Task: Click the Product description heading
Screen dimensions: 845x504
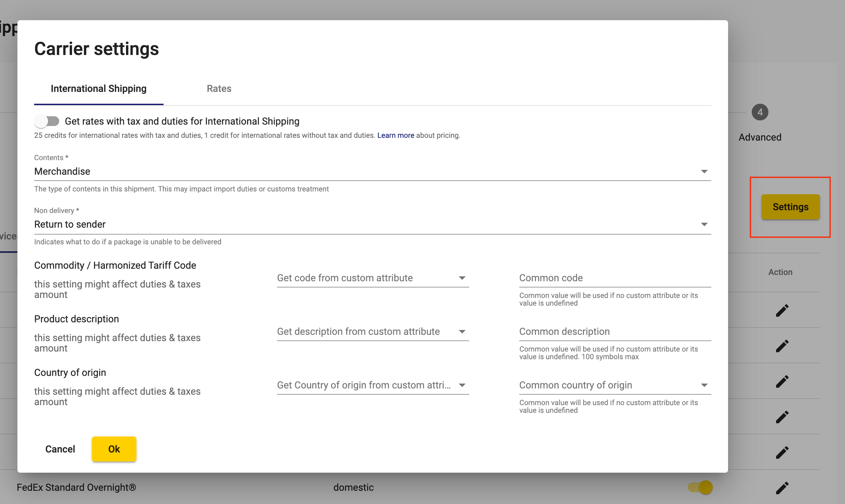Action: [x=77, y=319]
